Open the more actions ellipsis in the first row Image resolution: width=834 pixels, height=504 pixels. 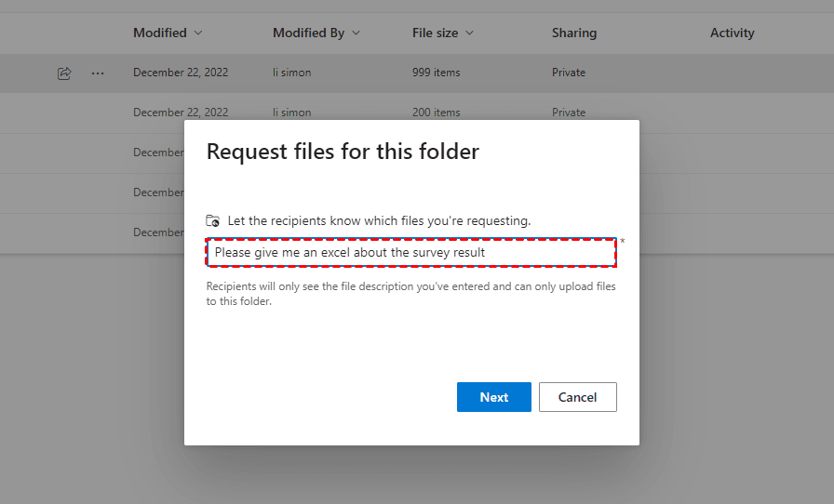pos(98,73)
